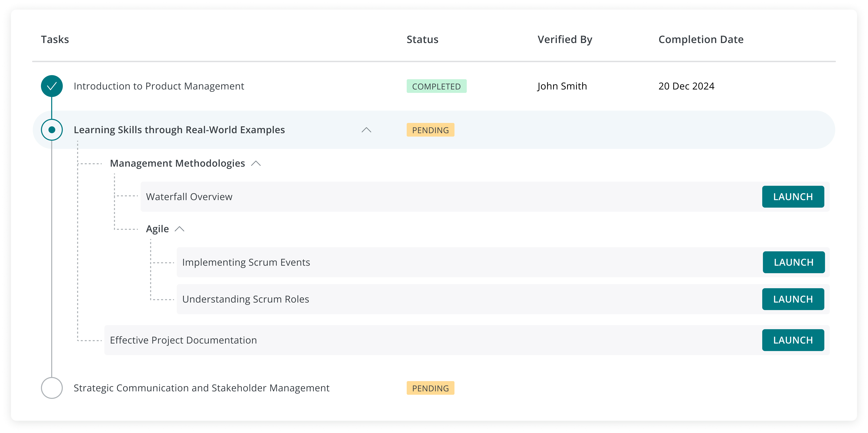Click the COMPLETED status badge
Viewport: 868px width, 433px height.
pos(436,86)
